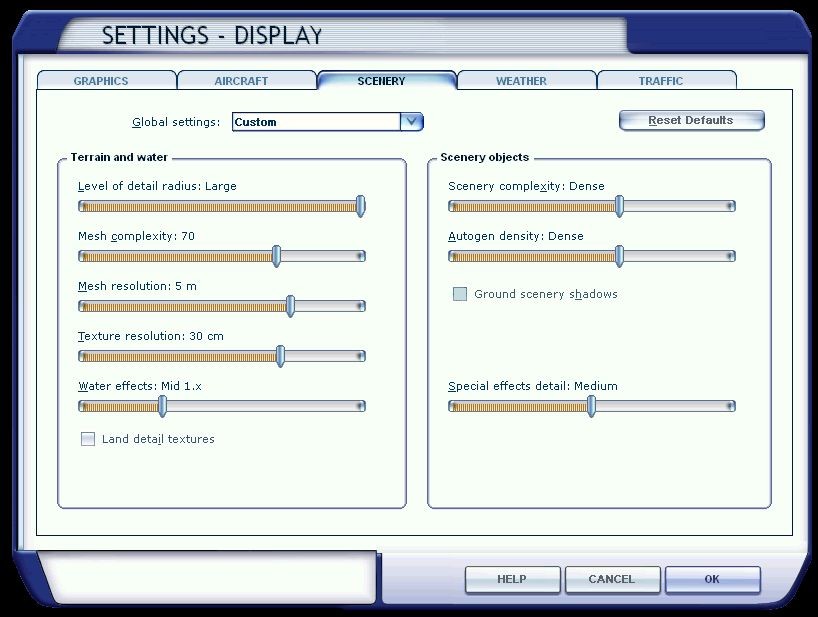Click the Autogen density slider thumb

pos(620,256)
